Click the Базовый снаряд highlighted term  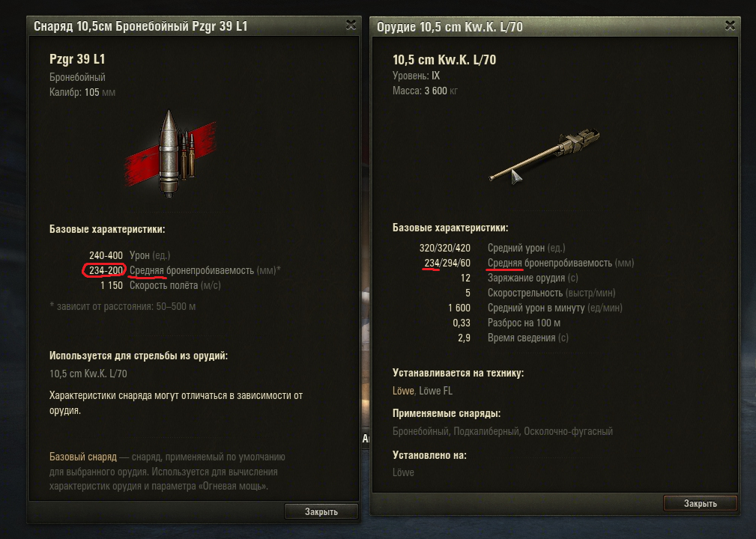[83, 457]
